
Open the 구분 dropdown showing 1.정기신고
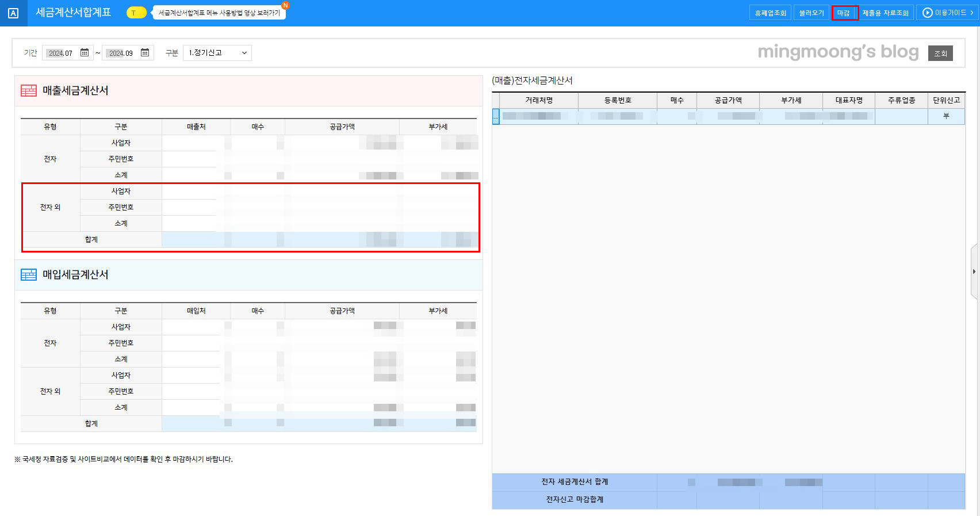point(217,53)
